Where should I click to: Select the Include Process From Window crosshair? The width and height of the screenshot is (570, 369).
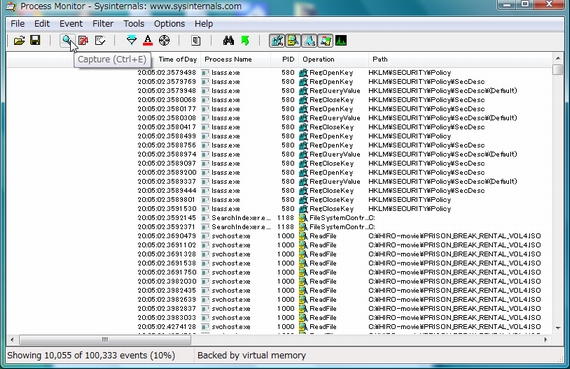pos(164,40)
